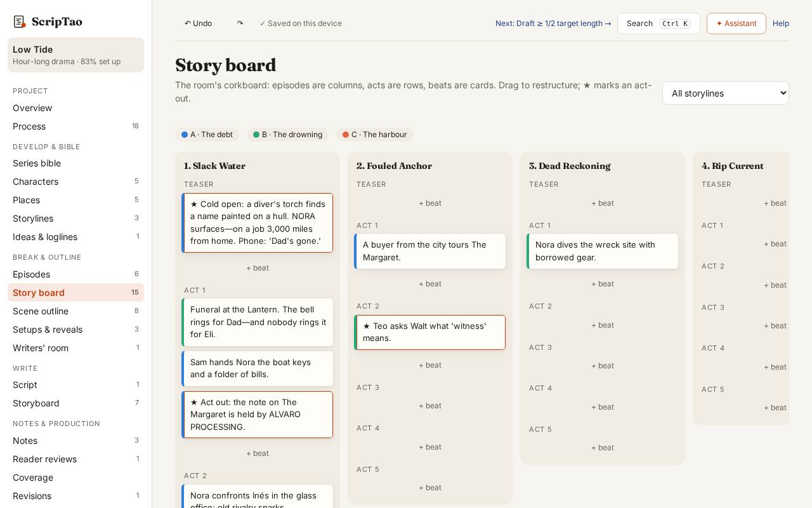Open the Process section
Image resolution: width=812 pixels, height=508 pixels.
pos(75,126)
